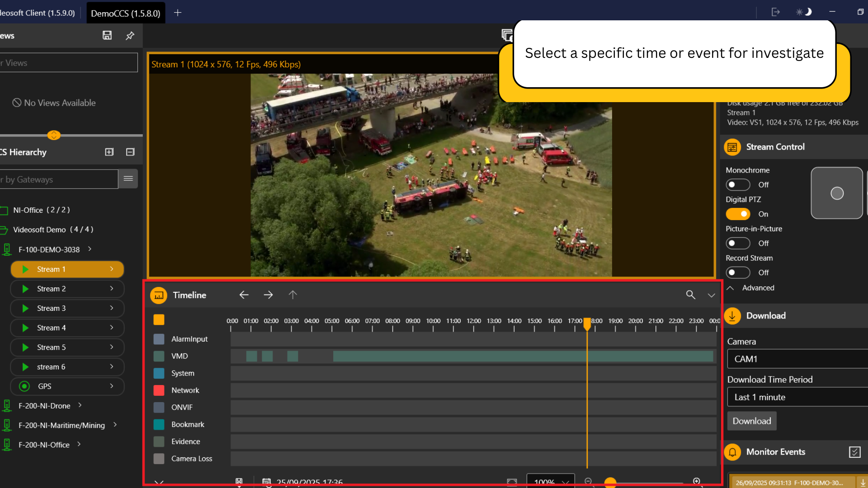Click the timeline search magnifier icon

pyautogui.click(x=691, y=295)
